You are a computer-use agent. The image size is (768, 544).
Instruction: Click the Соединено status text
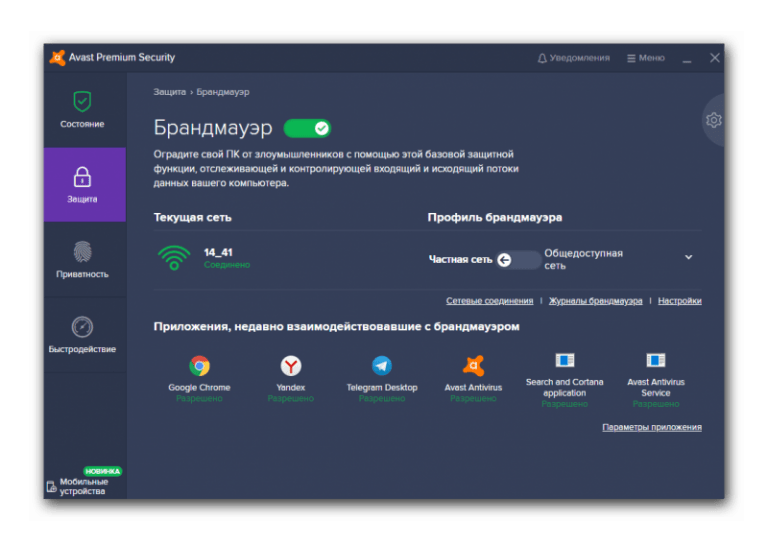[x=227, y=265]
